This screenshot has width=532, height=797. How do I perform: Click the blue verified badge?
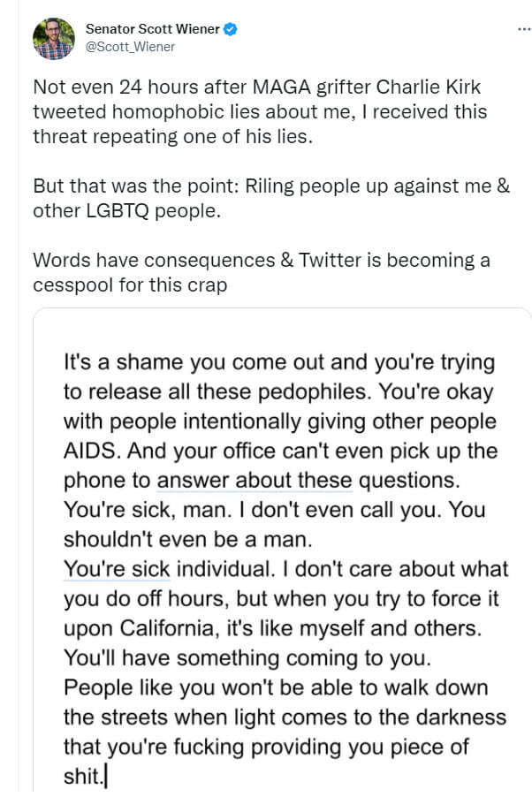click(x=231, y=29)
